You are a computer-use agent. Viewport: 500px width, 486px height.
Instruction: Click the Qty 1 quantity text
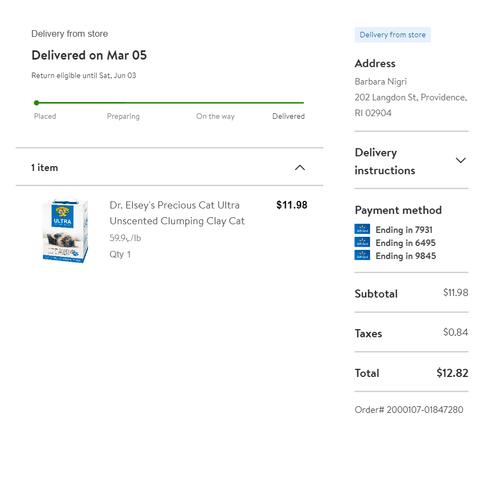click(120, 254)
